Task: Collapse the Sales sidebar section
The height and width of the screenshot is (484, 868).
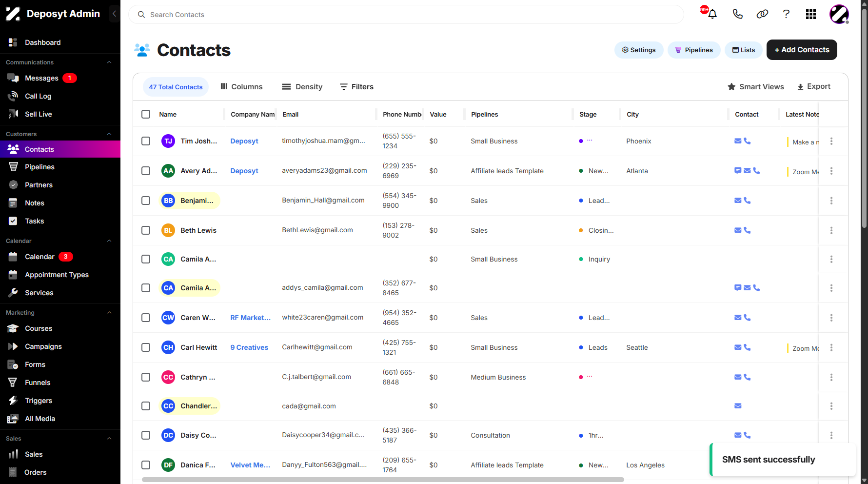Action: (x=109, y=439)
